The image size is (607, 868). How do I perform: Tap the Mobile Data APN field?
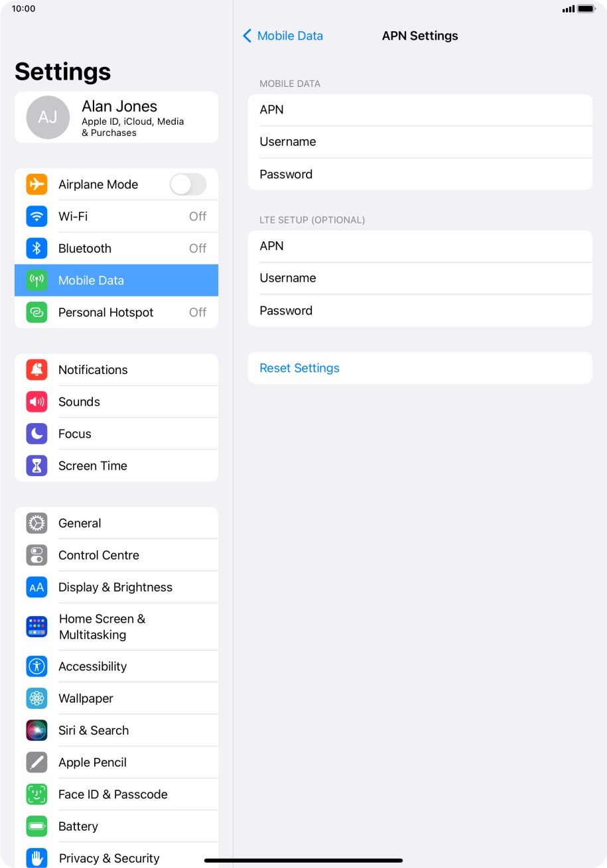click(x=420, y=110)
